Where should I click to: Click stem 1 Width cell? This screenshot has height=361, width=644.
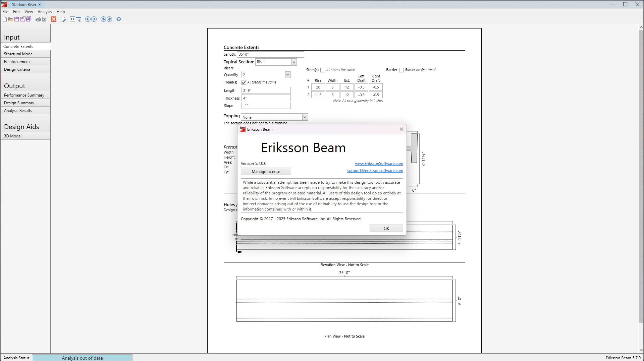coord(332,87)
